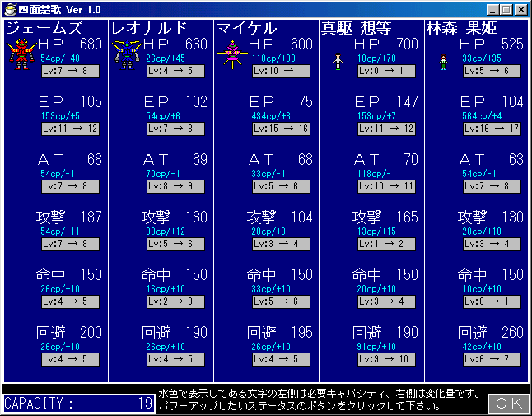
Task: Minimize the 四面楚歌 window
Action: point(493,10)
